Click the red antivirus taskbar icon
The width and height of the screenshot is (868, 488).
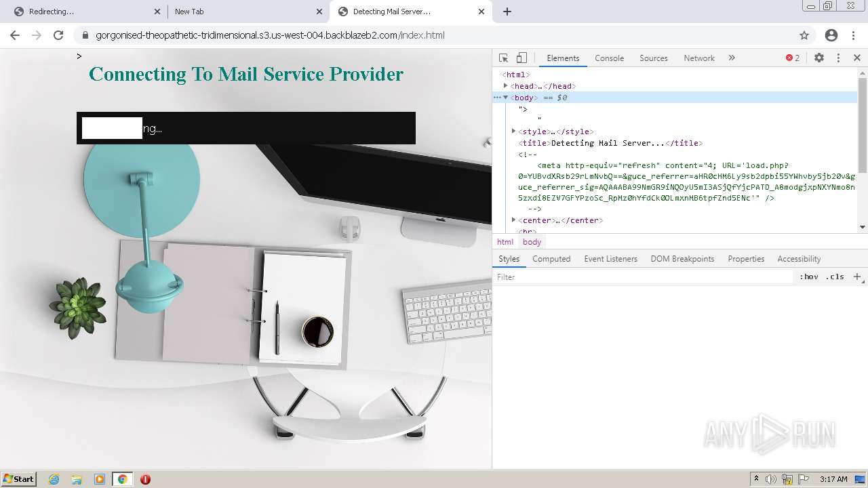click(x=145, y=479)
